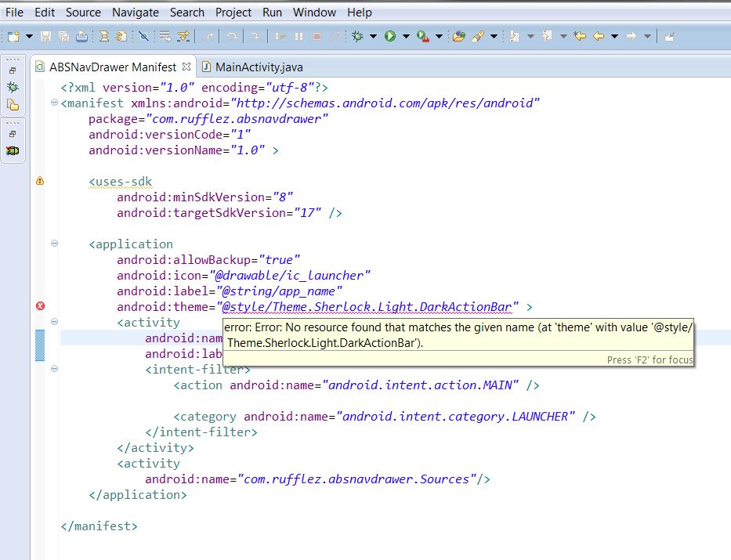Click the Pin Editor icon
This screenshot has width=731, height=560.
(x=669, y=36)
